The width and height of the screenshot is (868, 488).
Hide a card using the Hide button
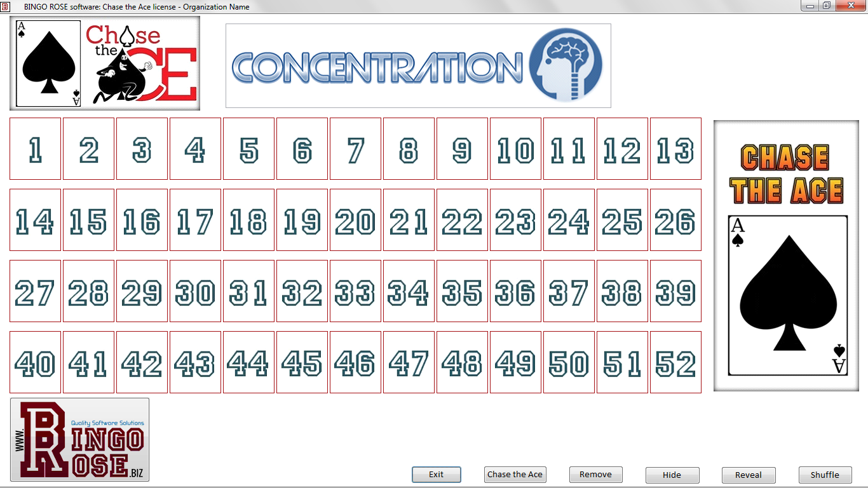(x=672, y=475)
